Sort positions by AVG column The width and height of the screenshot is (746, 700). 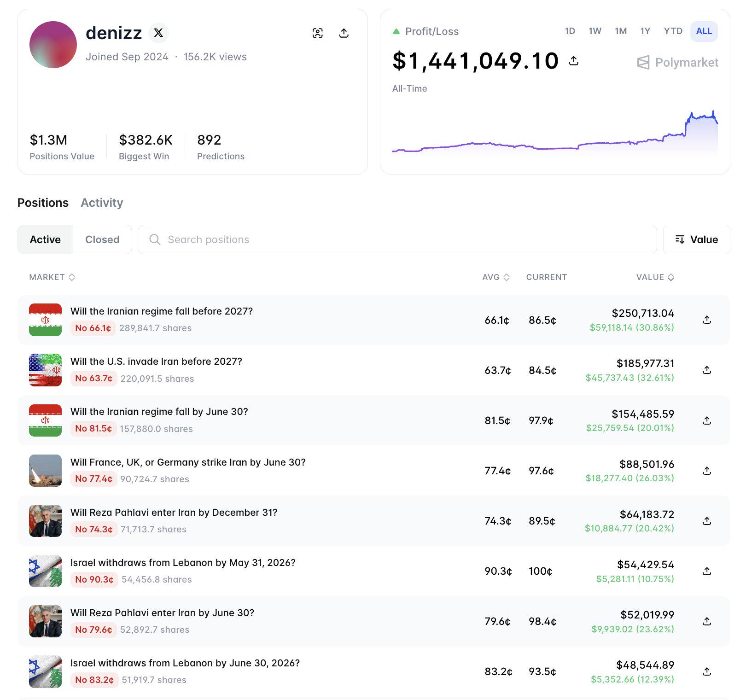[496, 277]
